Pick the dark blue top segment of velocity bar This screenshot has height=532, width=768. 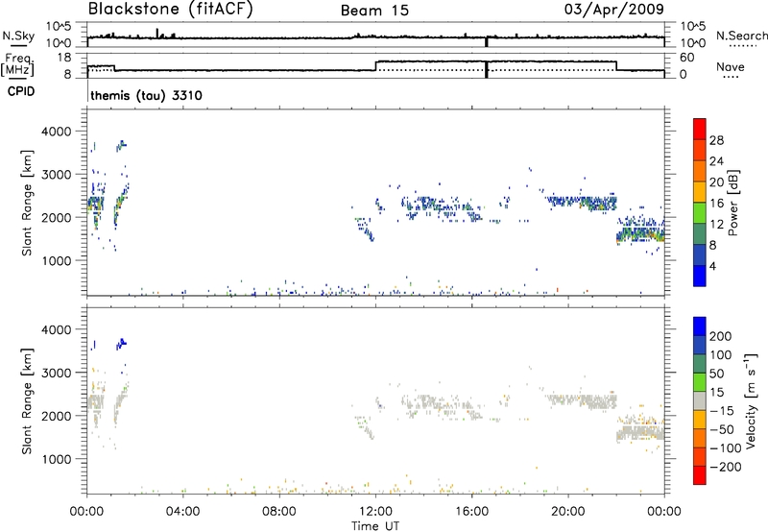coord(700,326)
